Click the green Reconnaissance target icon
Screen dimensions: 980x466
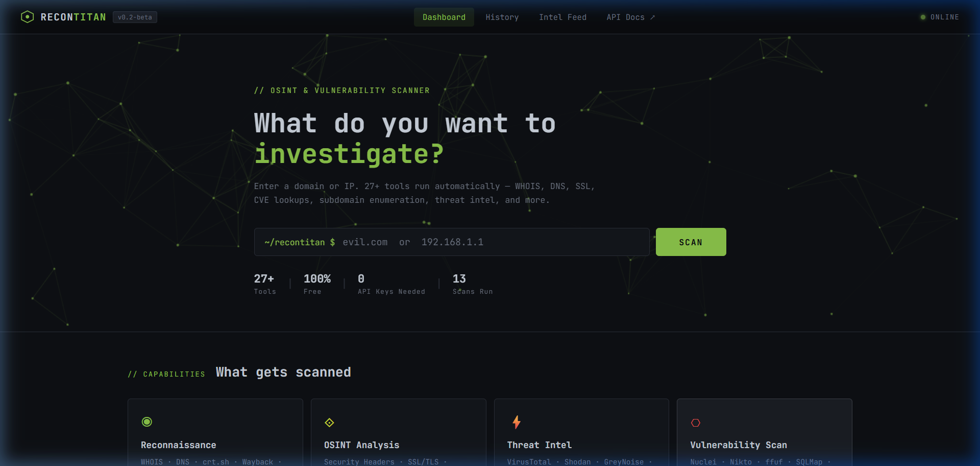pos(147,422)
